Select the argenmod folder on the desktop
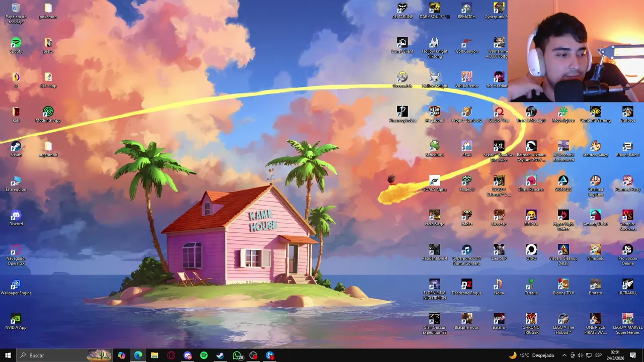The width and height of the screenshot is (644, 362). click(48, 149)
